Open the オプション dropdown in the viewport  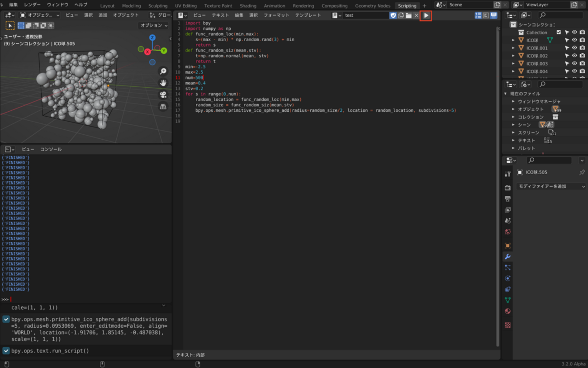(154, 26)
